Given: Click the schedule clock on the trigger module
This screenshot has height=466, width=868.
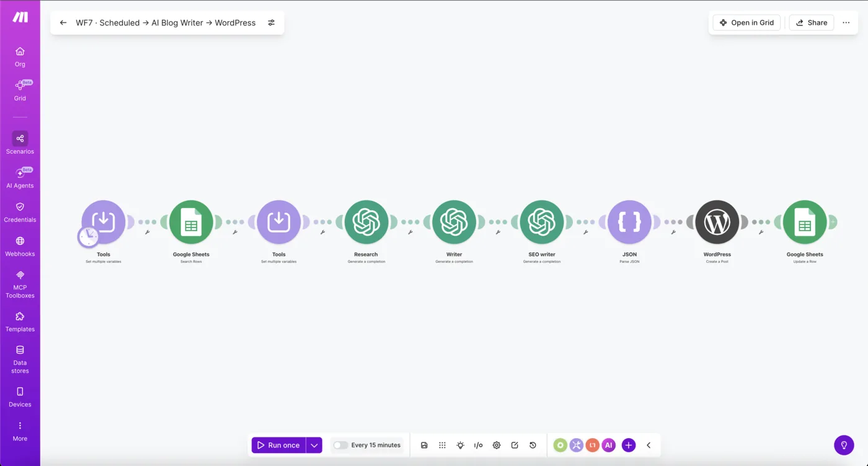Looking at the screenshot, I should coord(88,236).
